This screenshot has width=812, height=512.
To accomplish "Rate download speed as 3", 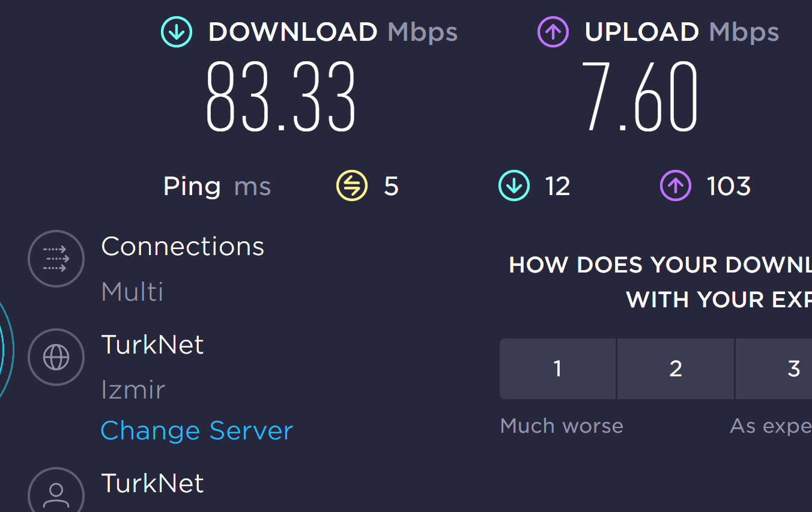I will click(x=774, y=369).
